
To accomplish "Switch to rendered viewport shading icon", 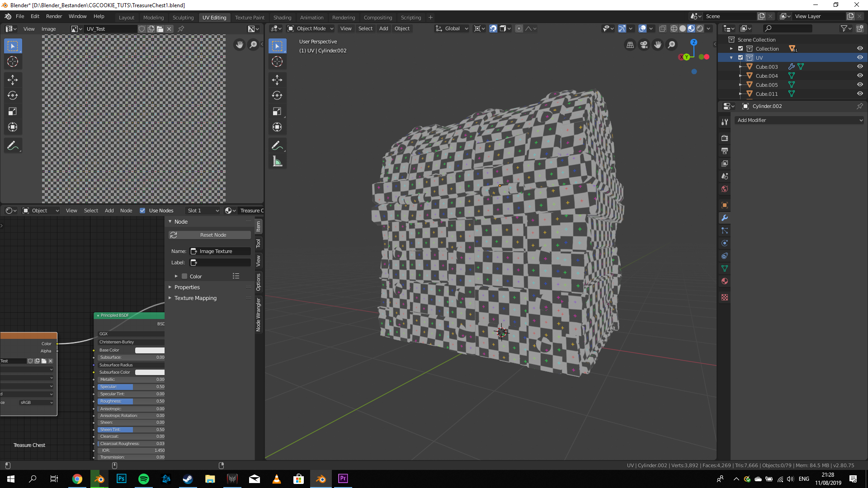I will [700, 28].
